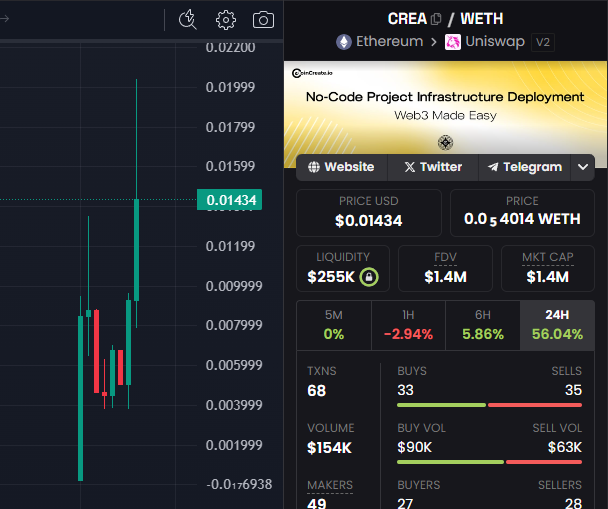Click the 0.01999 price axis label

230,87
